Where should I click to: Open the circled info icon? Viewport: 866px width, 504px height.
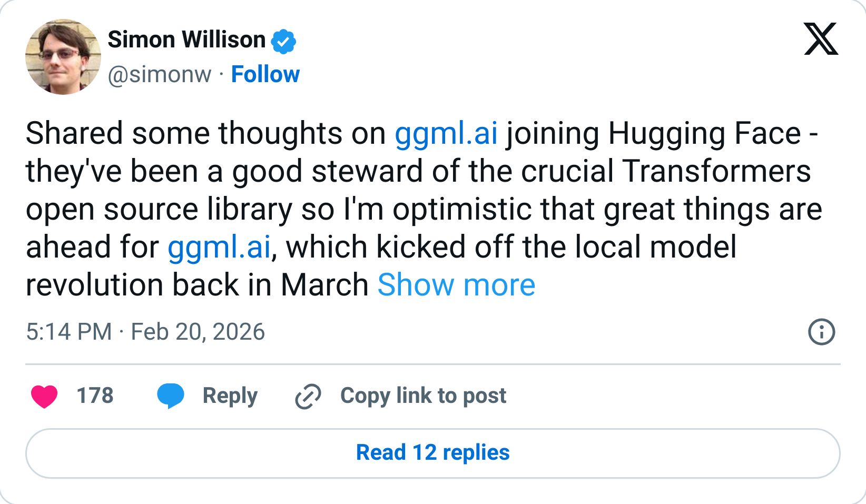tap(821, 332)
